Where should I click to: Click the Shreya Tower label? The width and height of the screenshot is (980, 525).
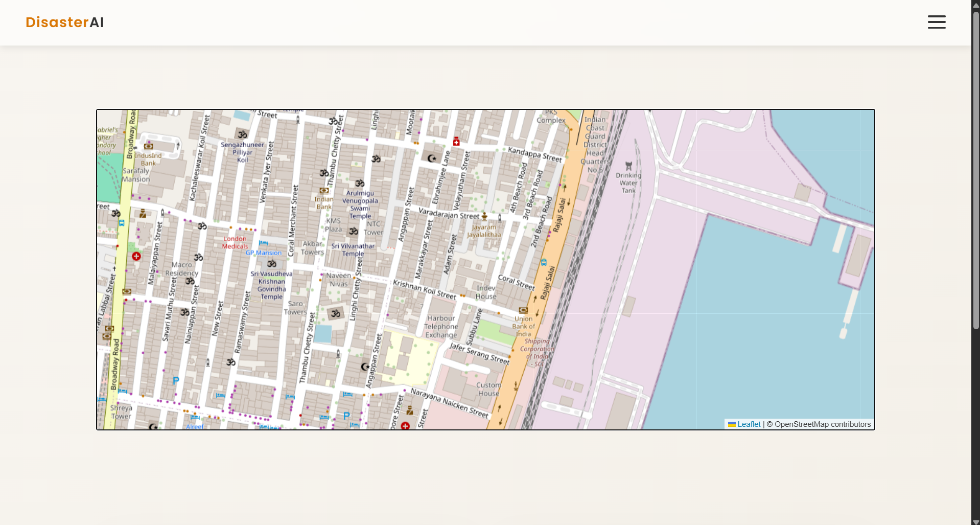point(121,412)
